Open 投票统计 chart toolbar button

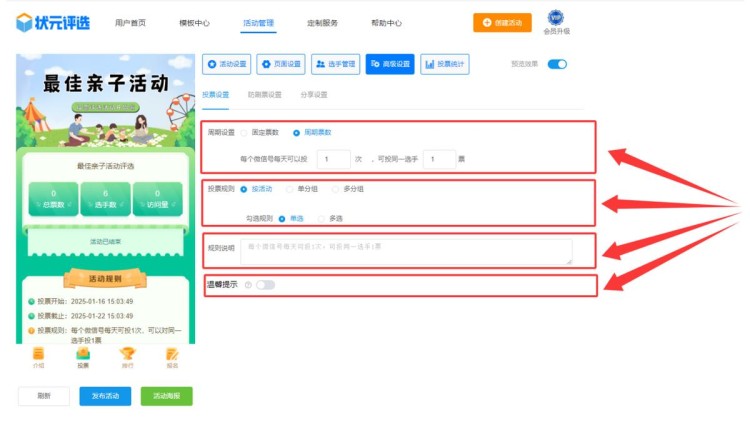pyautogui.click(x=445, y=64)
